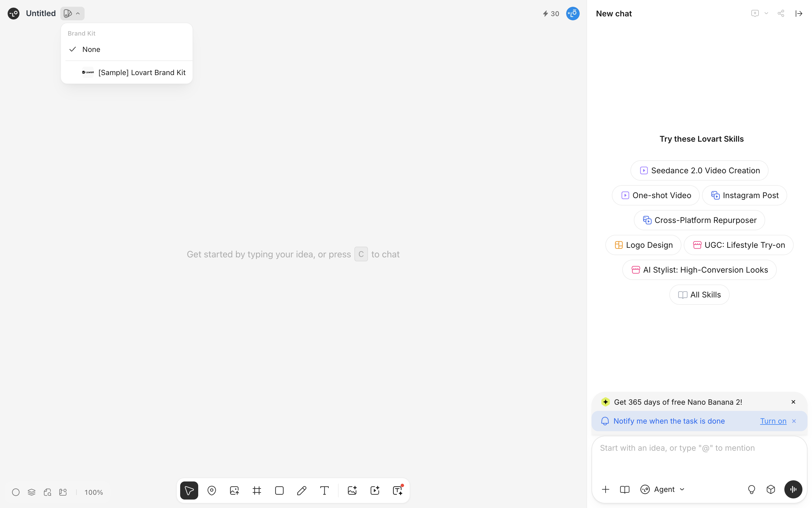Select AI Stylist: High-Conversion Looks skill
This screenshot has height=508, width=812.
[700, 270]
